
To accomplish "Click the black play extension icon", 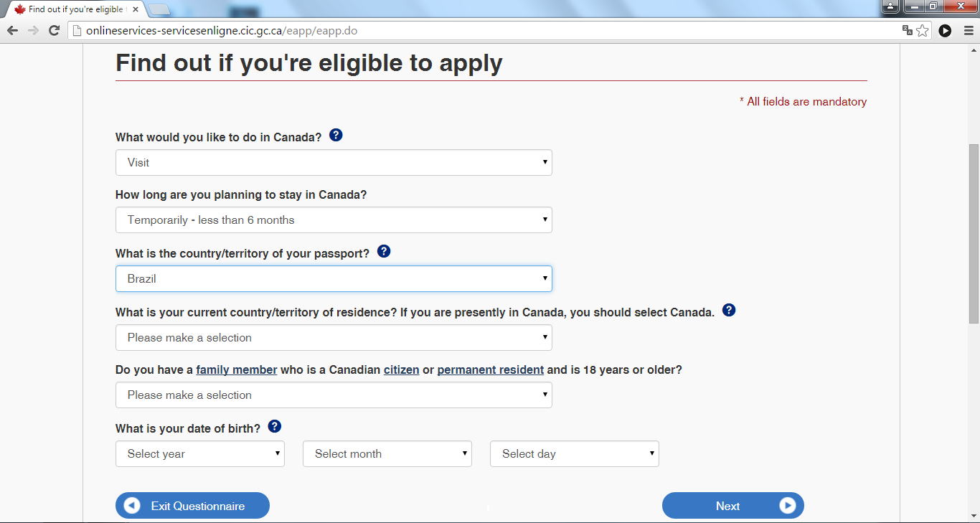I will click(x=945, y=31).
